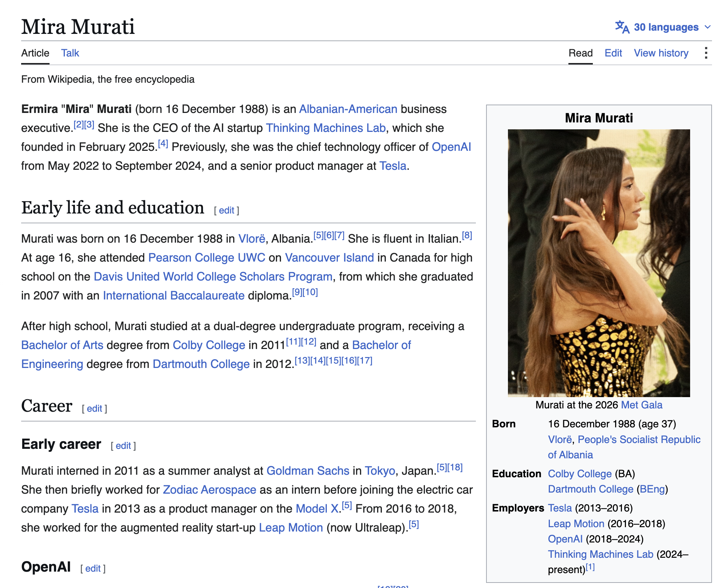This screenshot has width=720, height=588.
Task: Open the Edit tab beside Read
Action: click(613, 53)
